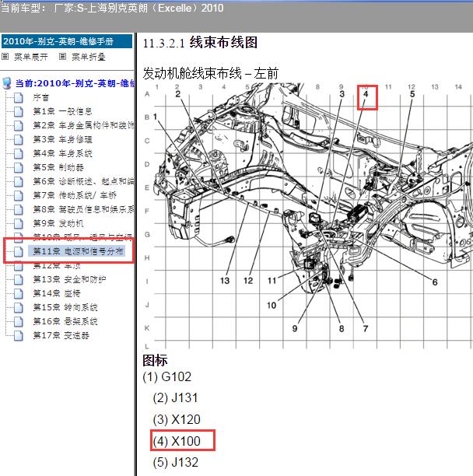Click legend entry (3) X120
Viewport: 473px width, 476px height.
[x=177, y=419]
